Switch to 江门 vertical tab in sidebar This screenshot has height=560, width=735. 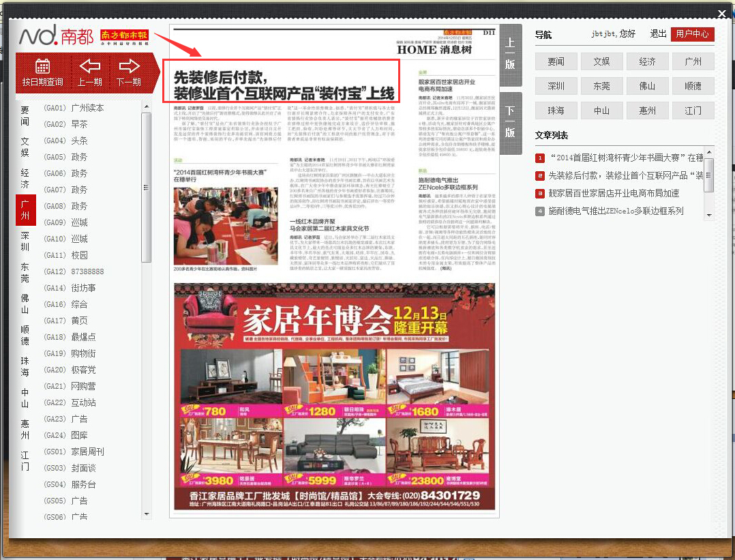click(x=25, y=462)
